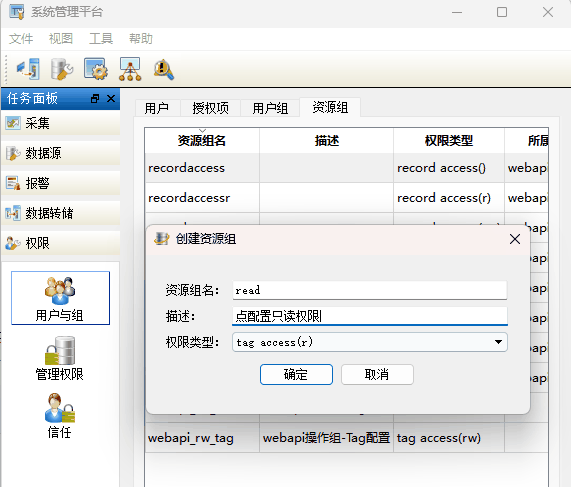Focus the 资源组名 input field
This screenshot has width=571, height=487.
[x=369, y=290]
